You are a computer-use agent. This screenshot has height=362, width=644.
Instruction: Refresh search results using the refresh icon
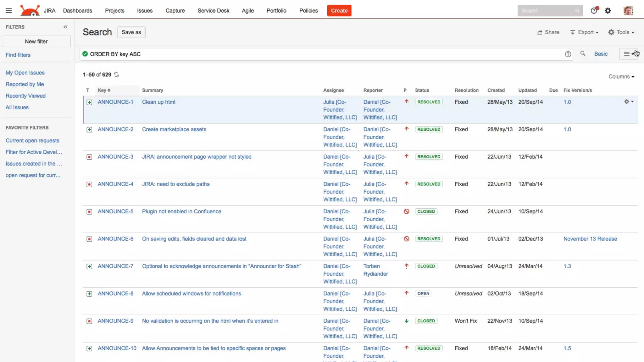click(x=116, y=75)
